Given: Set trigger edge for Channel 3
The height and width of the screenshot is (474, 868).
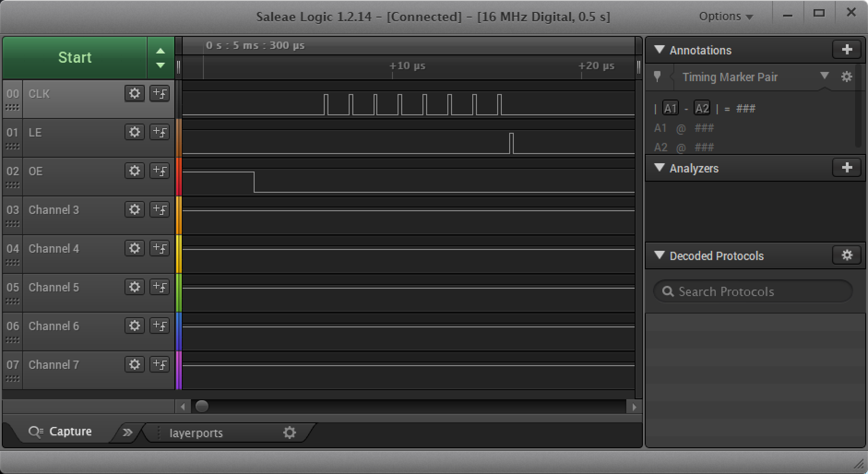Looking at the screenshot, I should [160, 210].
